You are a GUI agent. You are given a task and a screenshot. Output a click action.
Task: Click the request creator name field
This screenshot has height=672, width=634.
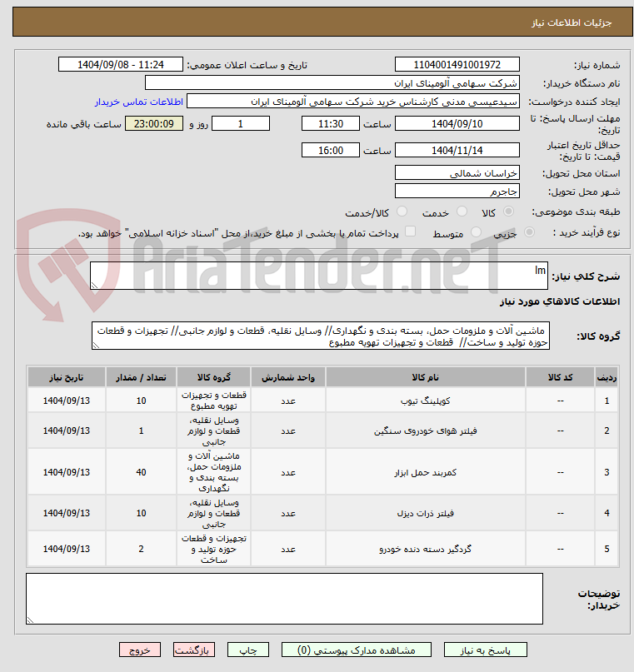point(353,102)
